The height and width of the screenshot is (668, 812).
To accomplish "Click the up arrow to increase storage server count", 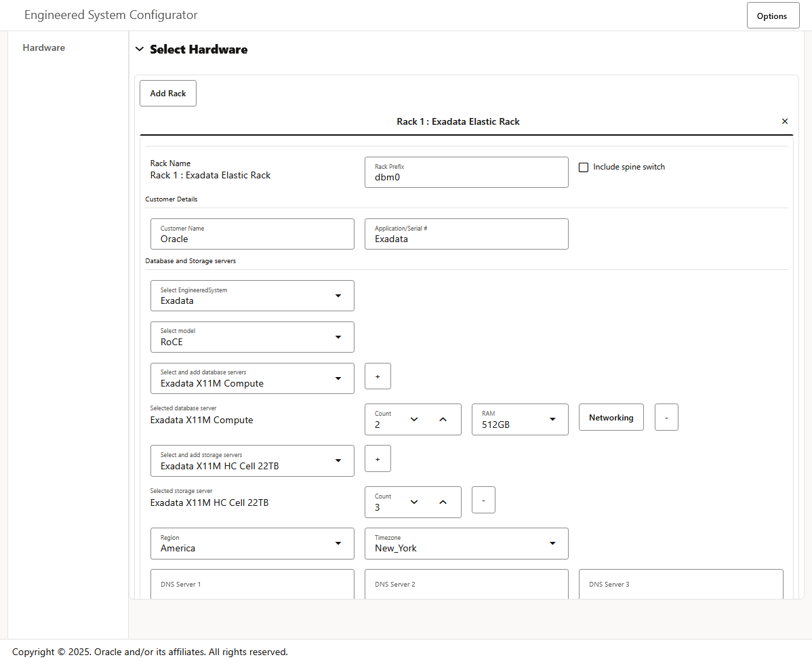I will click(443, 502).
